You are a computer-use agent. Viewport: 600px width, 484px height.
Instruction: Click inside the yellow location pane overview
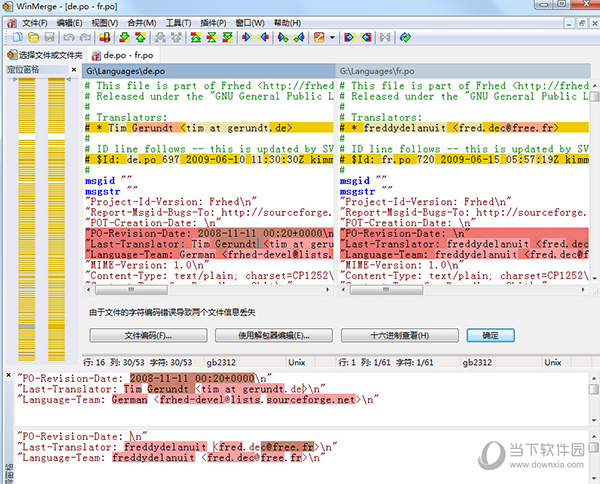[40, 200]
